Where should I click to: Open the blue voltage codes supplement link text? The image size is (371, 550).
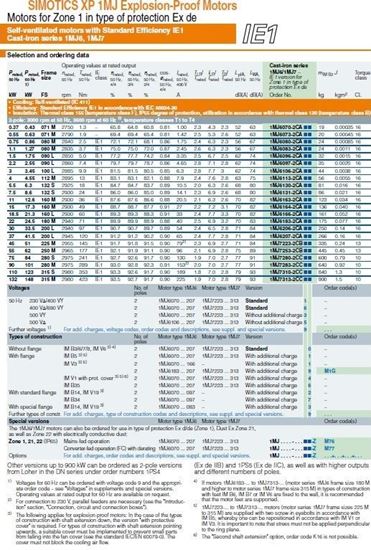pos(174,330)
